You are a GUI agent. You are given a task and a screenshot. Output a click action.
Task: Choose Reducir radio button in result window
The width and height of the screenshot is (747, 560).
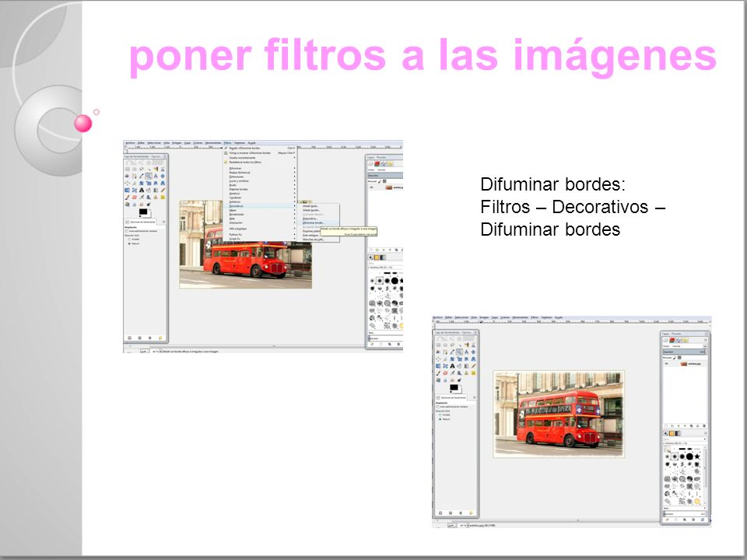[x=440, y=419]
